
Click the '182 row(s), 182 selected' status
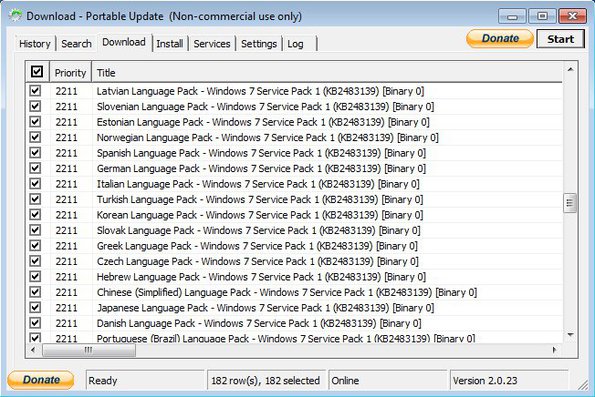click(265, 380)
